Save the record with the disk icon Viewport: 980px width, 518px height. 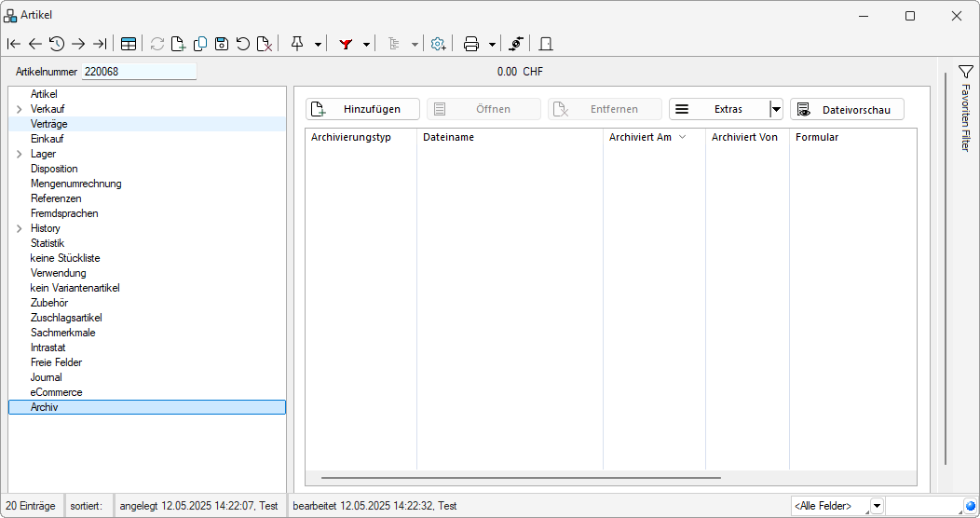tap(222, 44)
